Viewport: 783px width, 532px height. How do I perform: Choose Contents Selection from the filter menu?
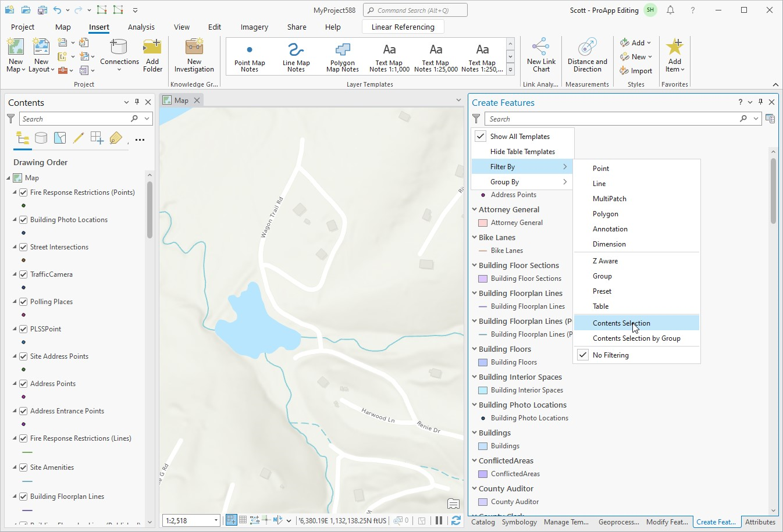point(621,323)
